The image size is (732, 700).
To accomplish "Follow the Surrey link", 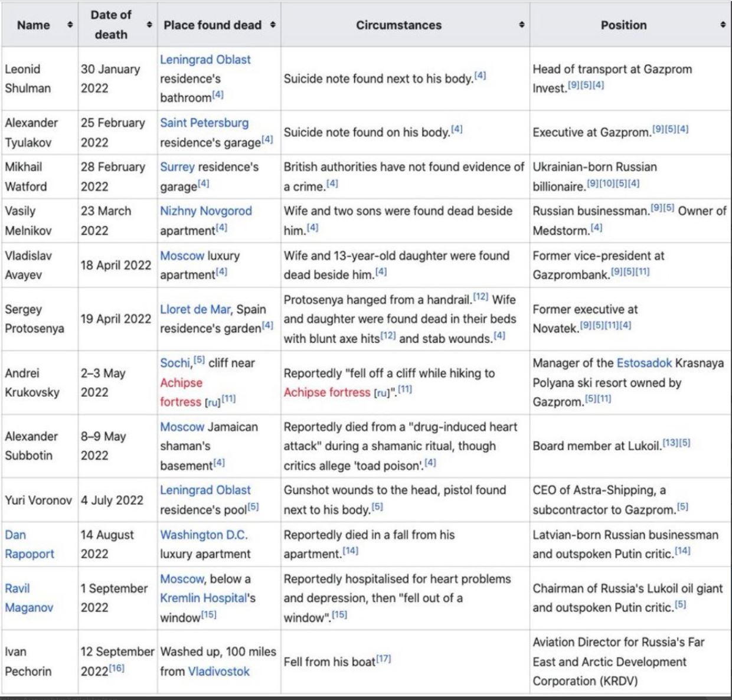I will [x=177, y=167].
